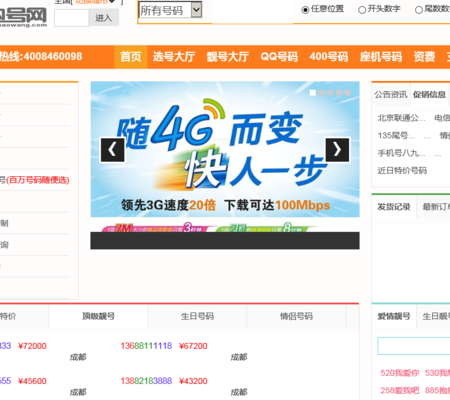
Task: Open the 首页 menu item
Action: pyautogui.click(x=131, y=57)
